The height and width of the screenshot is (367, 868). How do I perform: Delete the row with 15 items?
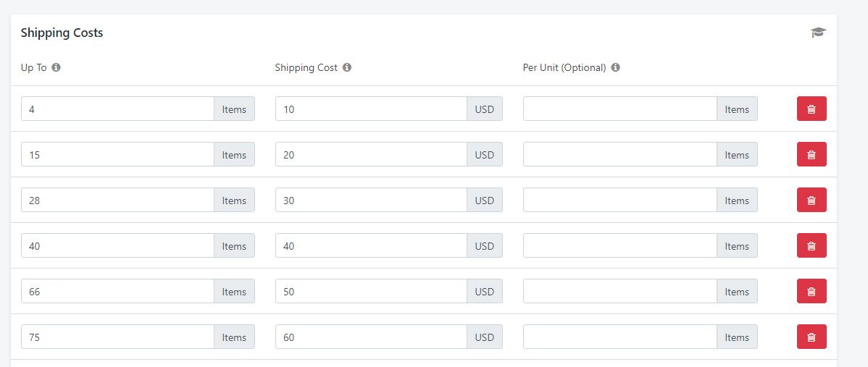tap(811, 155)
